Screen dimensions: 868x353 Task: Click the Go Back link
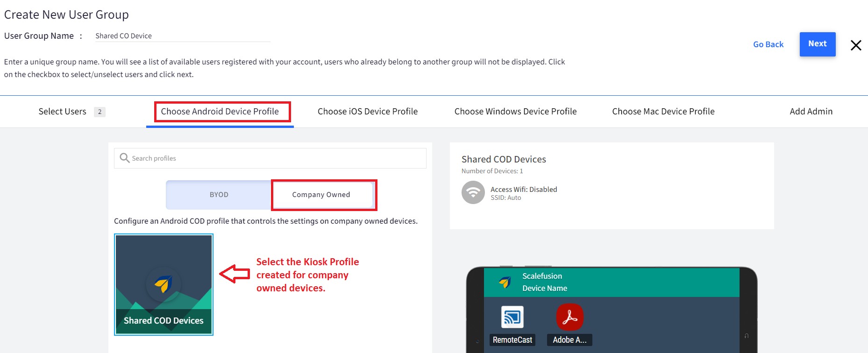point(768,44)
